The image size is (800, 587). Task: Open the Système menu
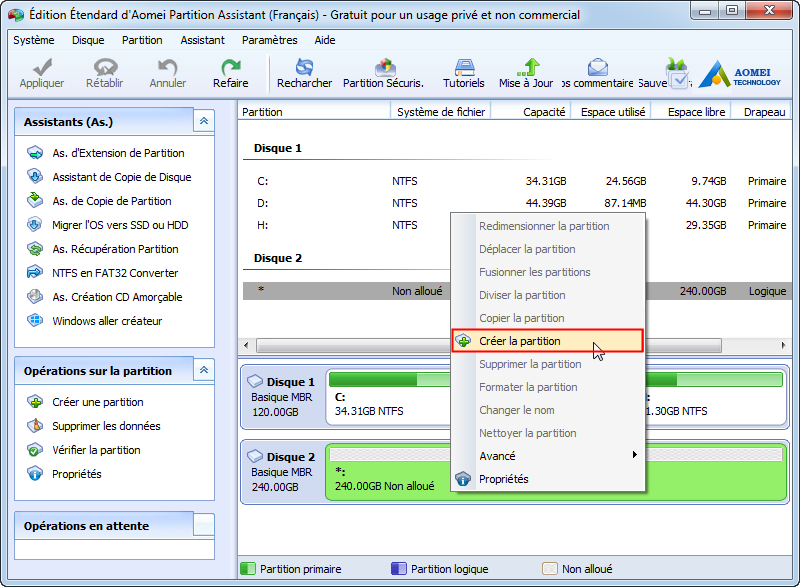tap(34, 40)
